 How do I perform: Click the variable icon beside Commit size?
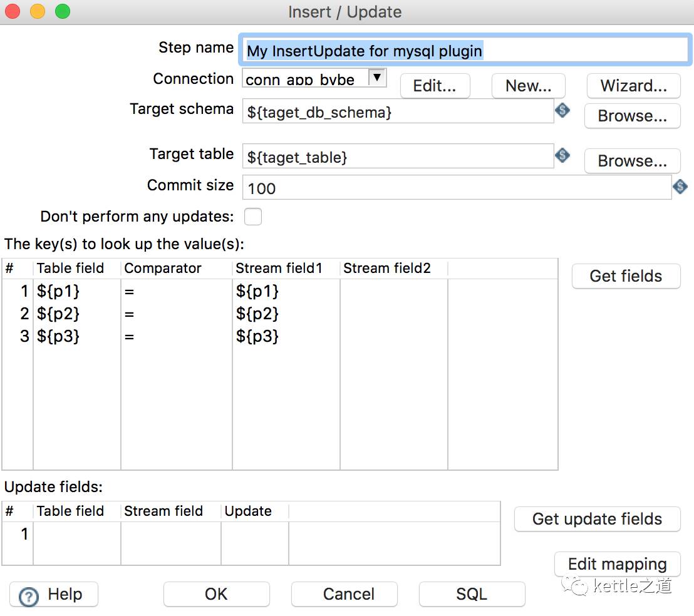pos(680,187)
